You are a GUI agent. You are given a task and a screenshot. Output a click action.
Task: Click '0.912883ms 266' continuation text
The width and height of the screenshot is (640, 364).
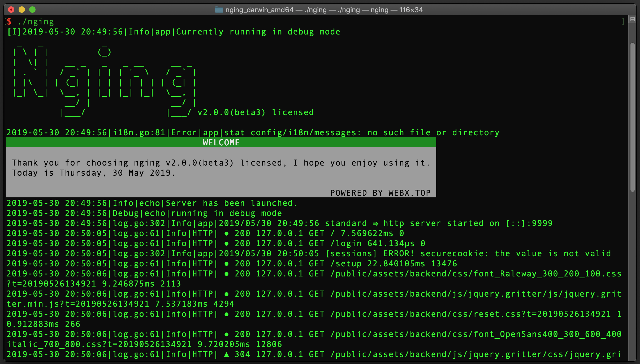44,324
